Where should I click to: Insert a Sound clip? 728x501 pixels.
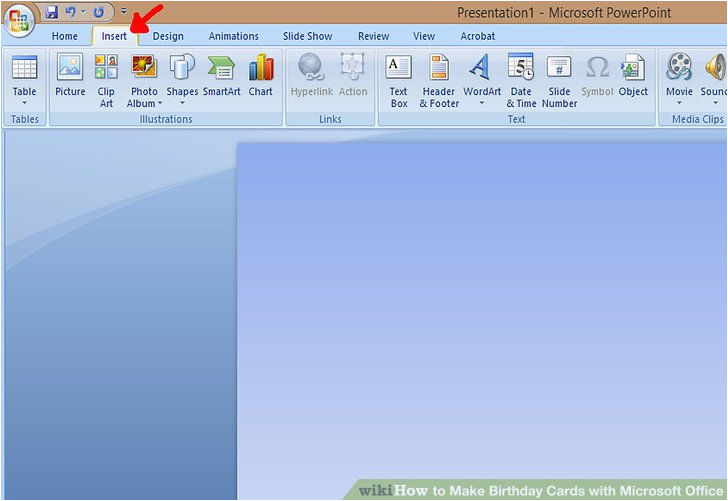714,79
